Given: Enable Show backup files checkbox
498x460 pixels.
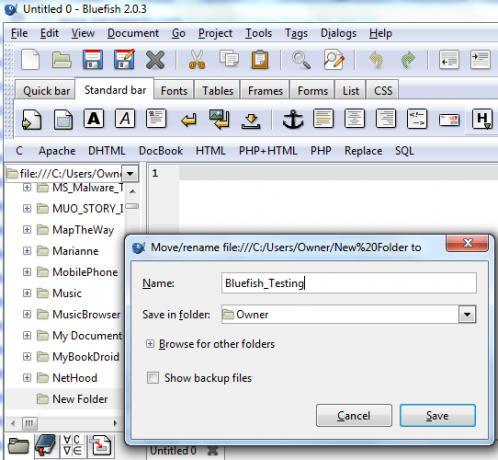Looking at the screenshot, I should [x=153, y=378].
